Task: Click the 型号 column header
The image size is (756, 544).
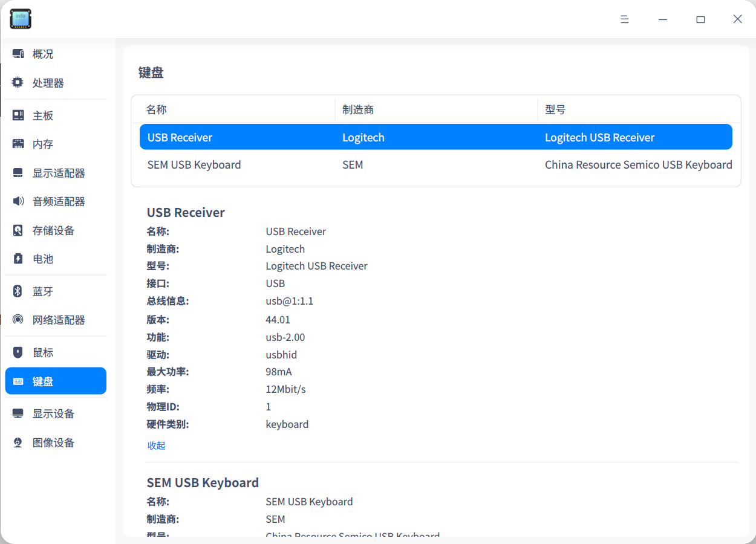Action: (x=555, y=109)
